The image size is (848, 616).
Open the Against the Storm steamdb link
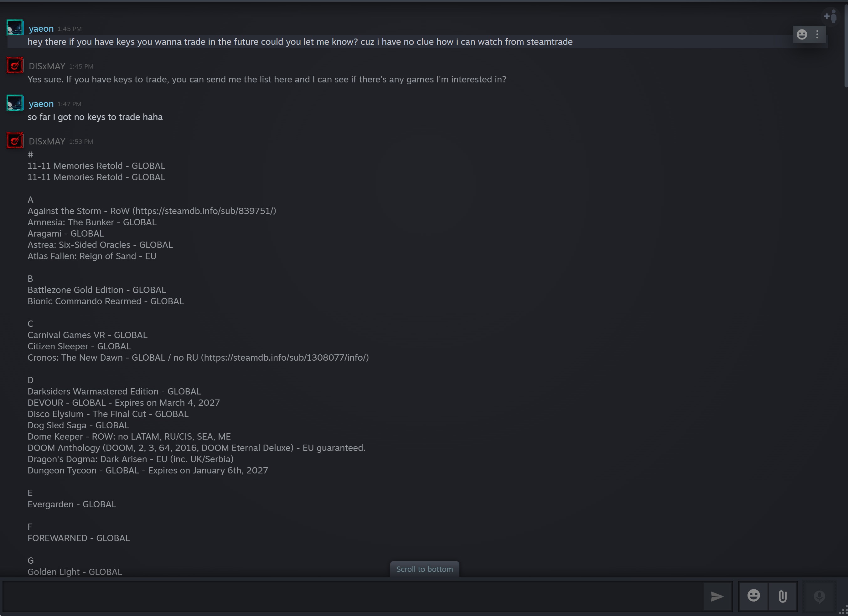[x=204, y=211]
